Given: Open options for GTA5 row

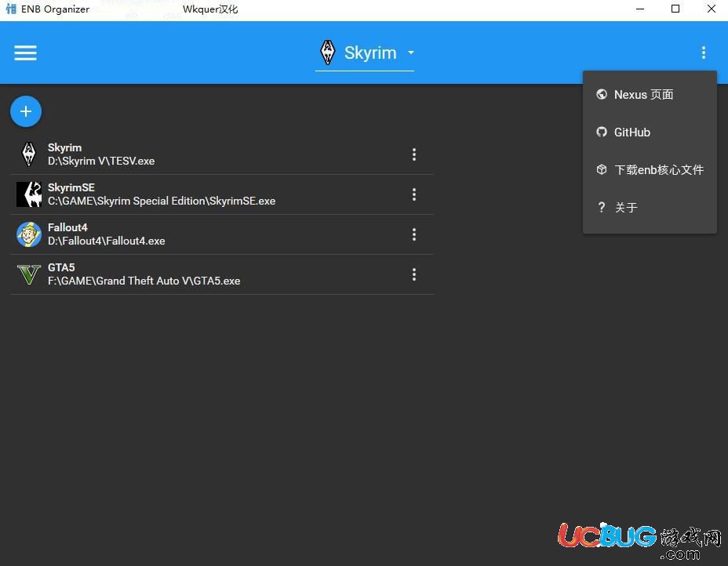Looking at the screenshot, I should point(414,274).
